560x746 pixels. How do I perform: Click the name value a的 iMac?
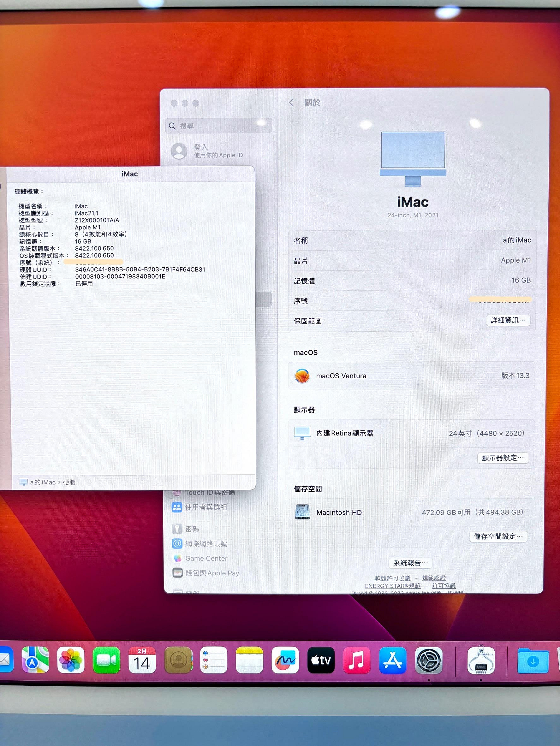click(x=517, y=240)
